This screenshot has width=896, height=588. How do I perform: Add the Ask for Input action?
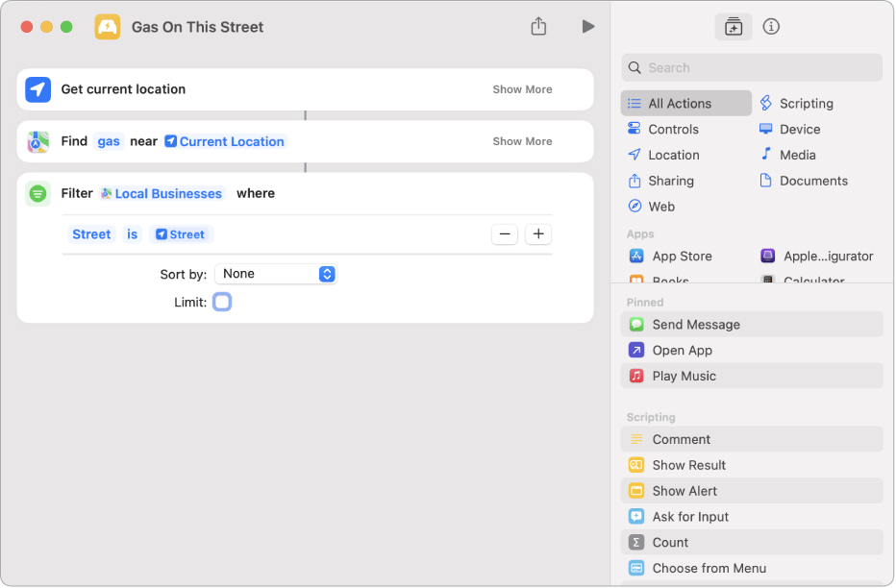tap(752, 517)
